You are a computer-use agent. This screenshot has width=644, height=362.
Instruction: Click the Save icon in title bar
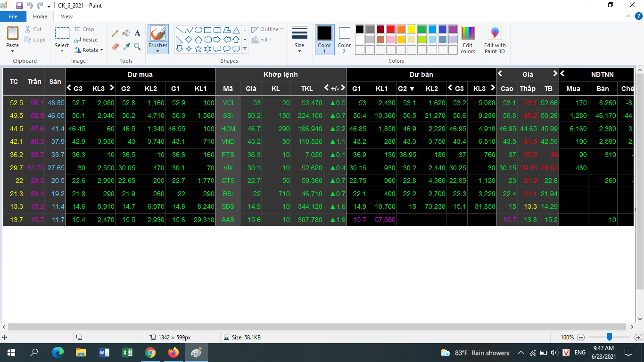(19, 6)
